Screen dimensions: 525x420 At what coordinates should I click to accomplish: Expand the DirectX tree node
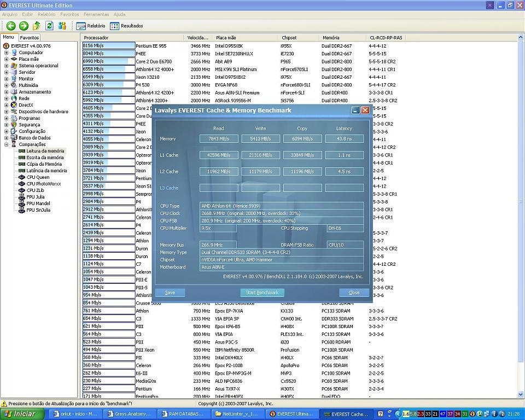tap(7, 105)
